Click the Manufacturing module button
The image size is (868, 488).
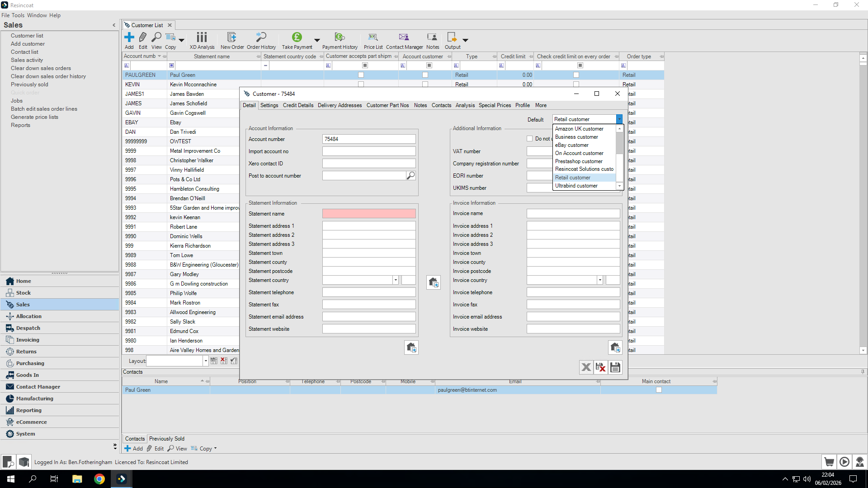point(34,399)
